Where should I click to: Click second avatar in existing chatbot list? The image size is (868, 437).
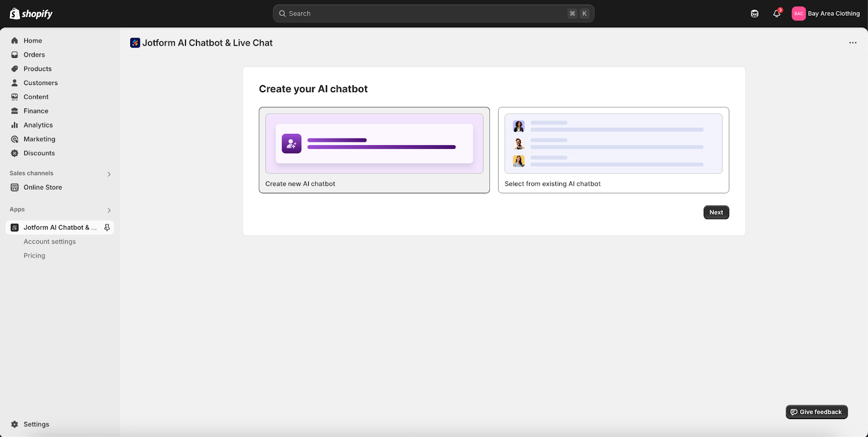click(519, 144)
